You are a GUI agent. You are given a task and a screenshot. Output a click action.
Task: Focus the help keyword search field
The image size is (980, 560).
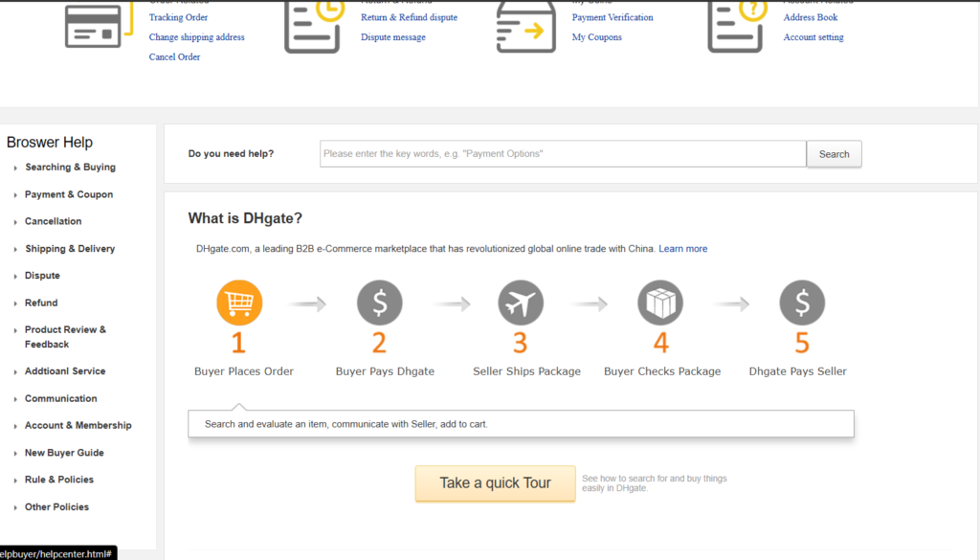(x=563, y=154)
